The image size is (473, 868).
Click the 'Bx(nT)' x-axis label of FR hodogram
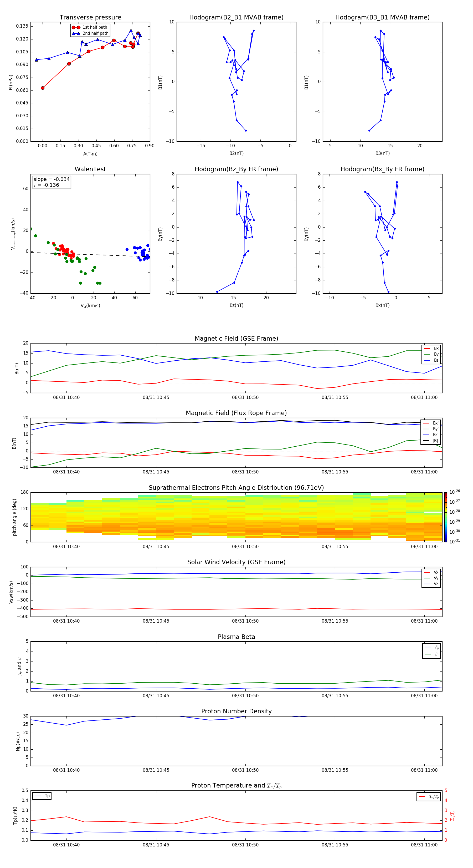pyautogui.click(x=382, y=305)
